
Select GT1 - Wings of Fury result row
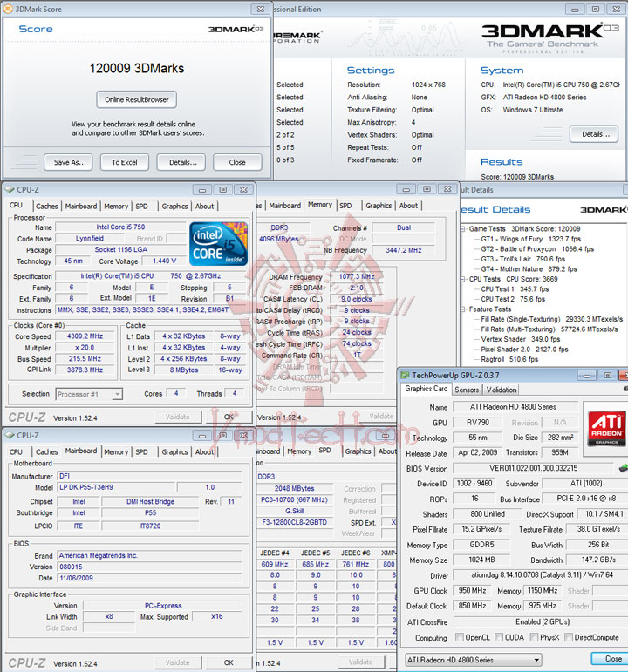pyautogui.click(x=531, y=239)
